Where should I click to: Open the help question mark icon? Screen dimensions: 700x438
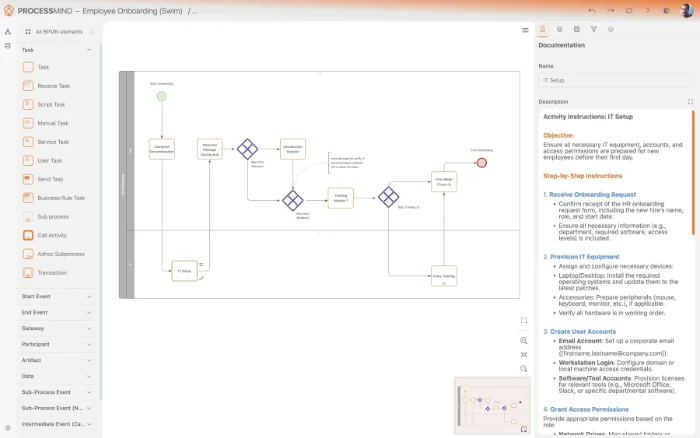(648, 10)
